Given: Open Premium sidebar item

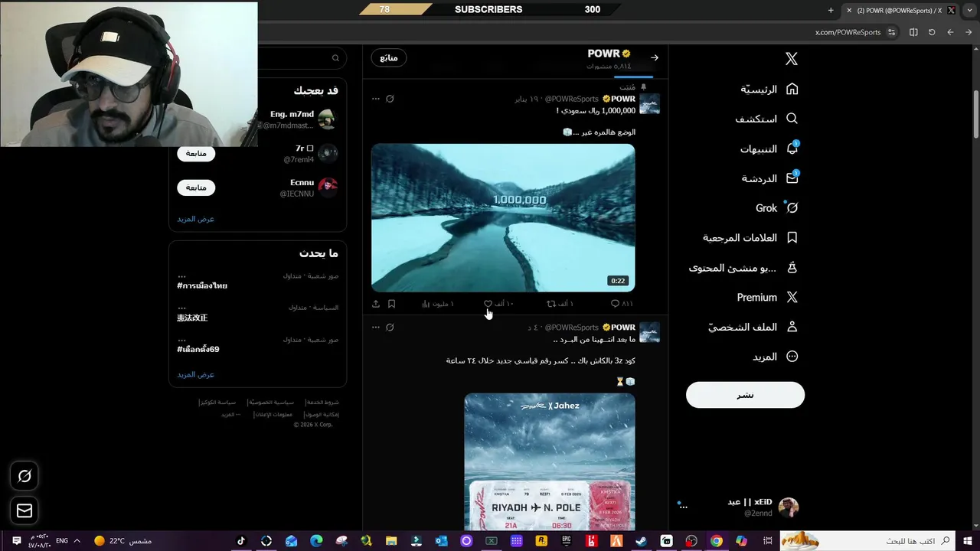Looking at the screenshot, I should click(767, 298).
